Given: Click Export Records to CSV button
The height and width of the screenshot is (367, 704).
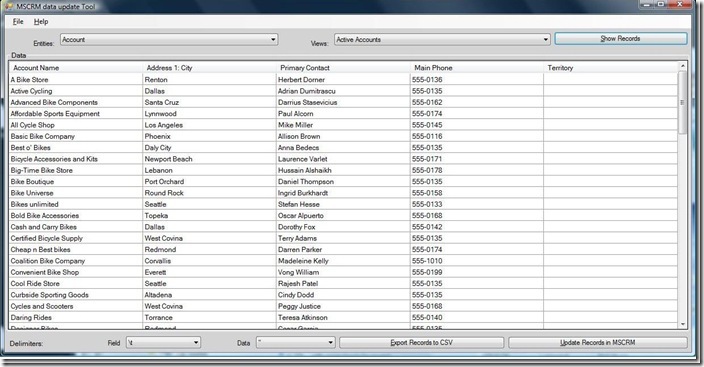Looking at the screenshot, I should tap(421, 343).
